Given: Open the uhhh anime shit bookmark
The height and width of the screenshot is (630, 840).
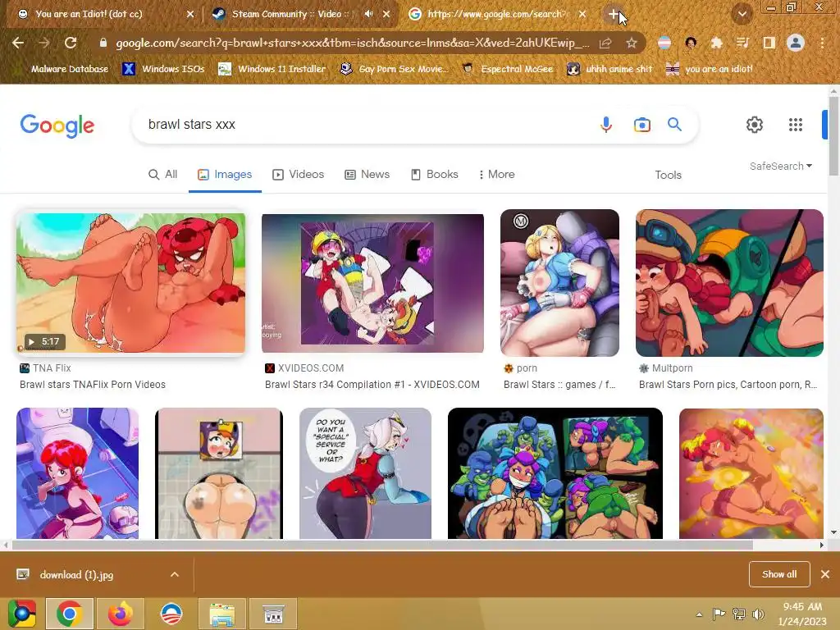Looking at the screenshot, I should (609, 69).
